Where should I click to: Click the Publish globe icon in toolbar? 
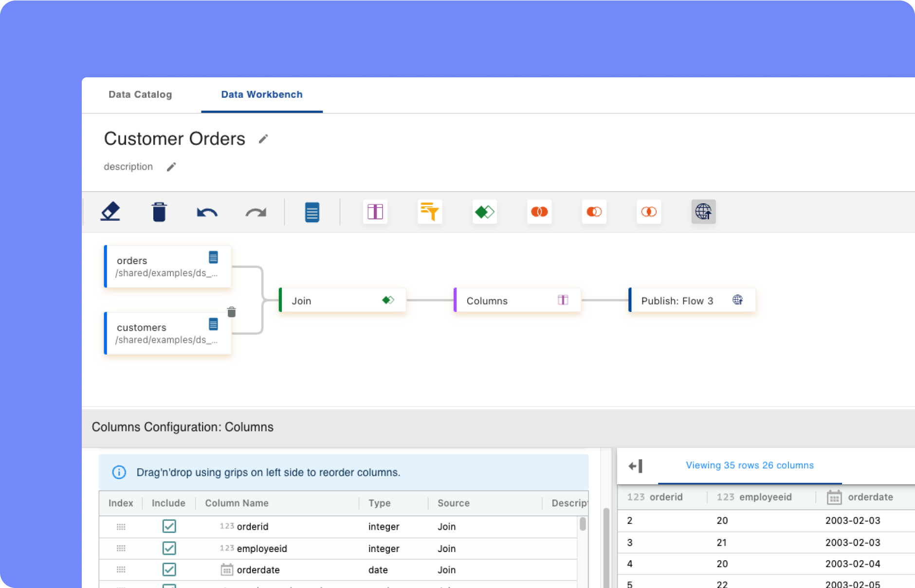[703, 212]
